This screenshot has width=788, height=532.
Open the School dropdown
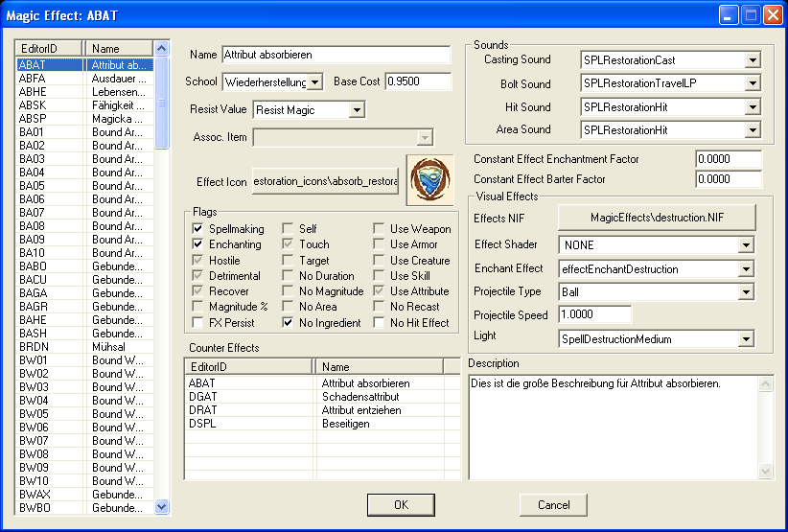pos(314,81)
